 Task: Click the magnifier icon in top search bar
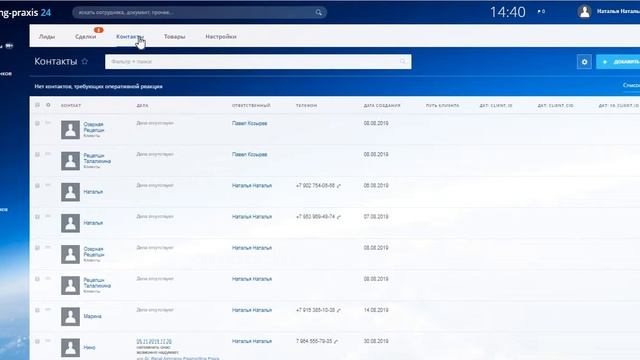click(318, 12)
